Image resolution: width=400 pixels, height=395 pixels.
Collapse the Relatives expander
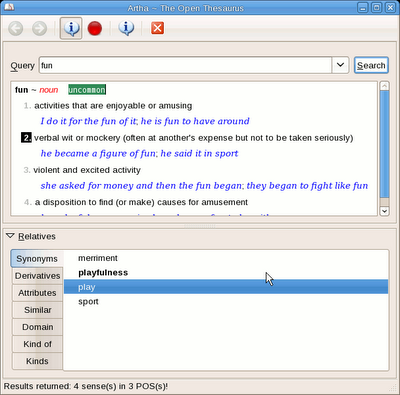coord(10,236)
